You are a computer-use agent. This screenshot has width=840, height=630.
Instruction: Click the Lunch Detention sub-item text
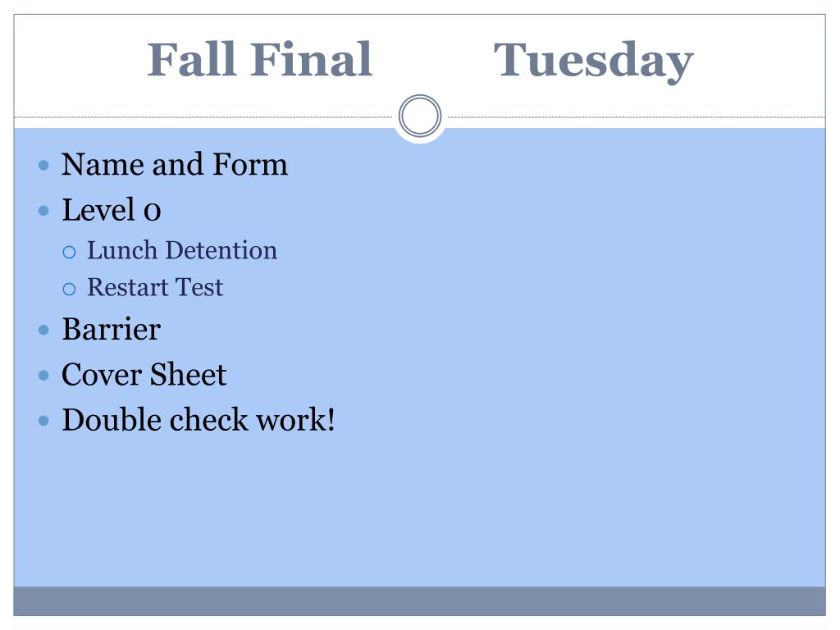click(182, 250)
